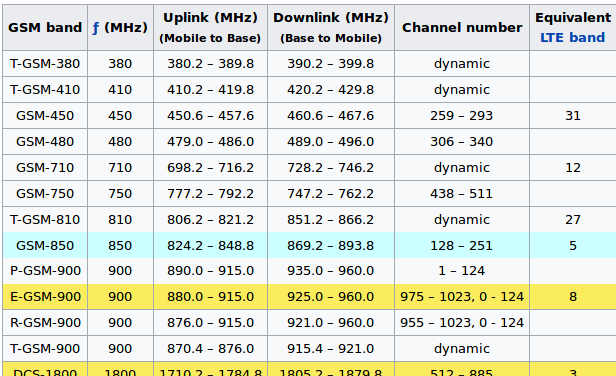The width and height of the screenshot is (616, 376).
Task: Click LTE band value 5
Action: [x=573, y=245]
